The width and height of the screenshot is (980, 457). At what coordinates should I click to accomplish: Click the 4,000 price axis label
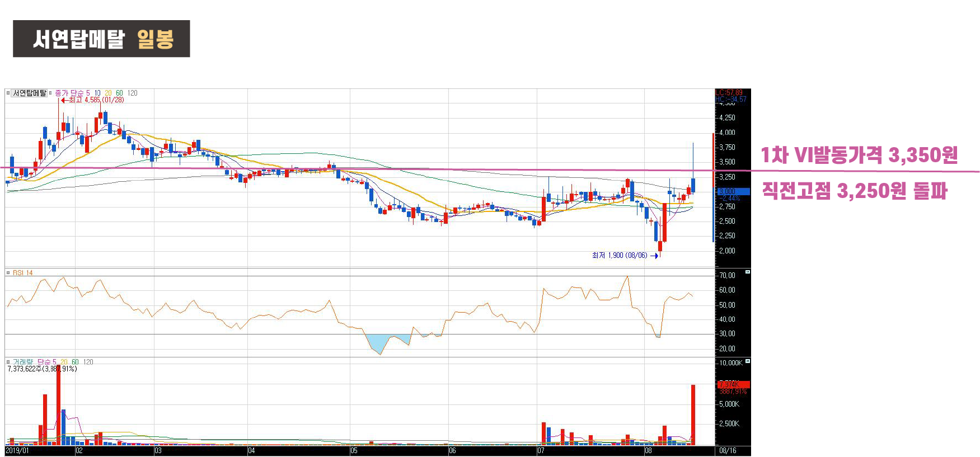pyautogui.click(x=727, y=133)
